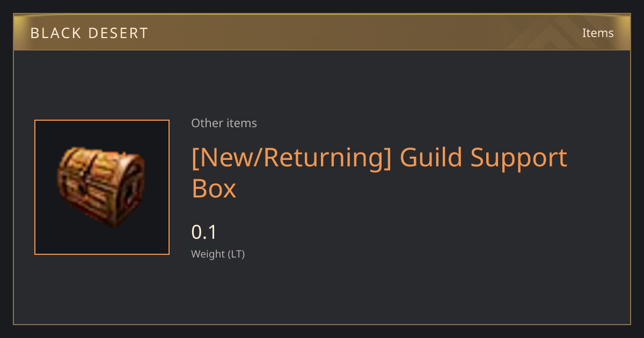This screenshot has width=644, height=338.
Task: Click the word Guild in item name
Action: (x=431, y=157)
